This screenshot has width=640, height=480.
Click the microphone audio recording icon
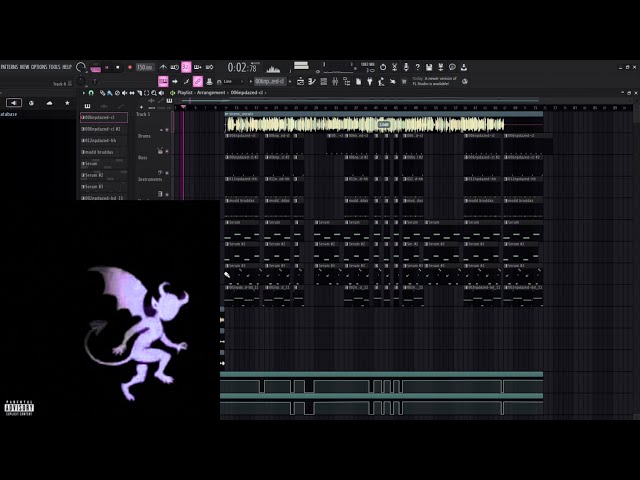[406, 67]
